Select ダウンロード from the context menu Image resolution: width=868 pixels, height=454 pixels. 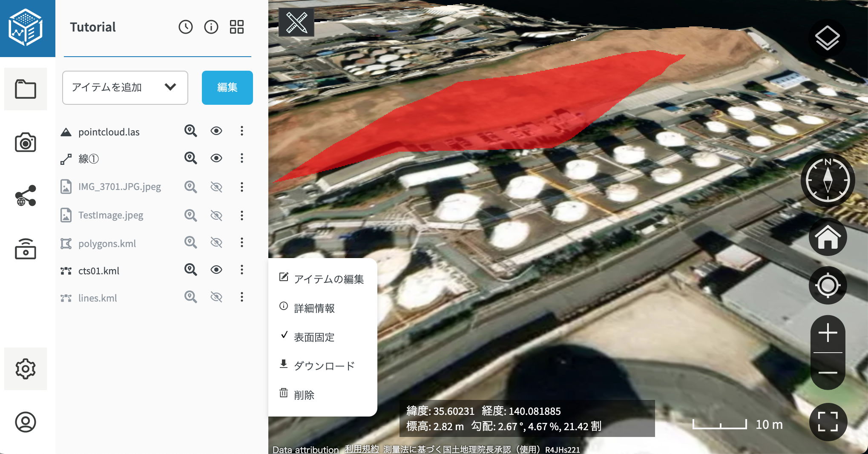[325, 365]
